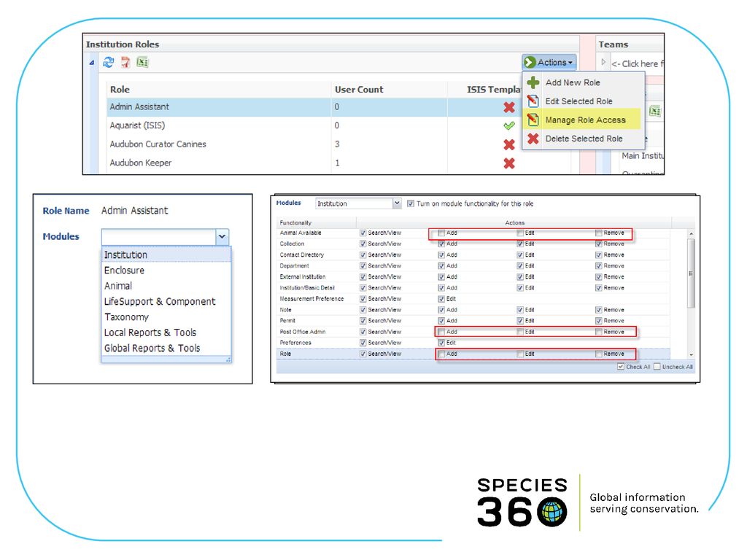This screenshot has height=560, width=747.
Task: Collapse the Institution Roles panel triangle
Action: [92, 63]
